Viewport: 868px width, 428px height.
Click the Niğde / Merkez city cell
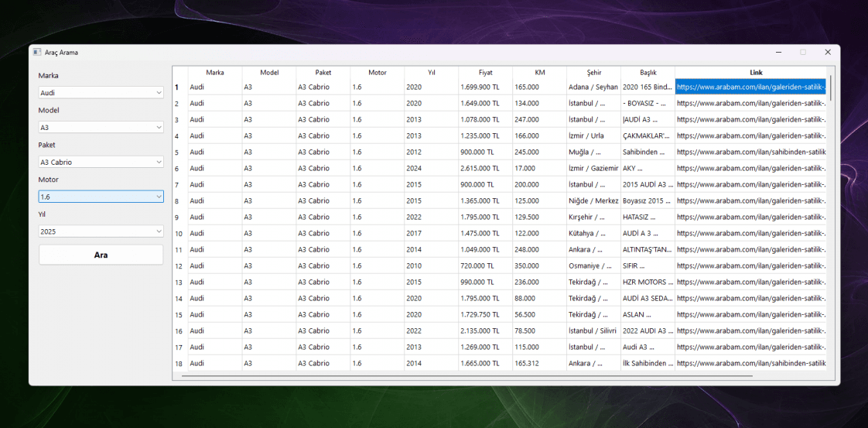(594, 200)
